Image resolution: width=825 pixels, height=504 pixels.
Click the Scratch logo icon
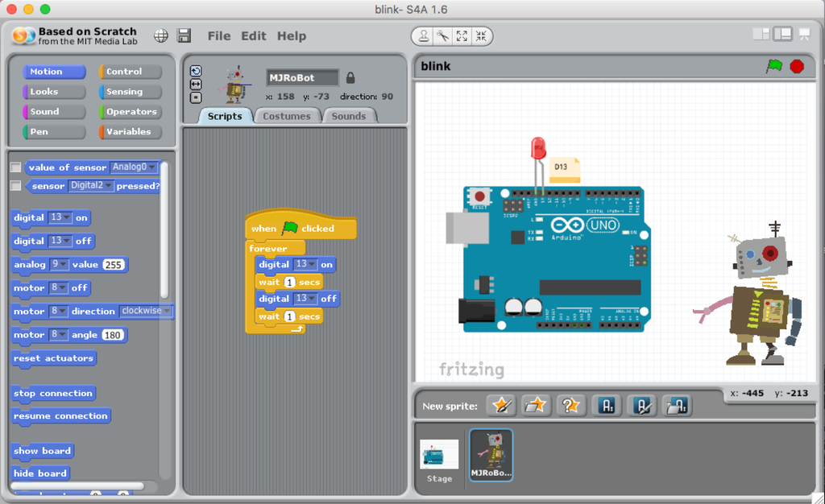(x=23, y=35)
